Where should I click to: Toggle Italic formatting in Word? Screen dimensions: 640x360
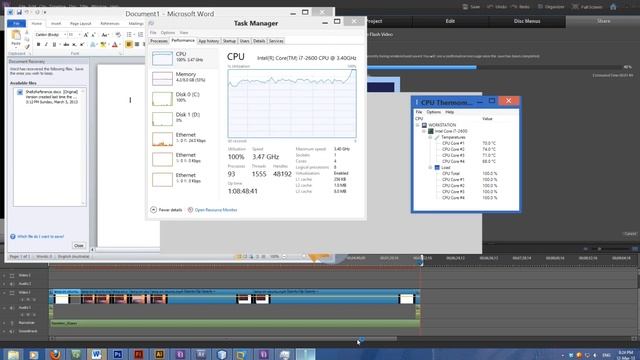click(x=46, y=44)
